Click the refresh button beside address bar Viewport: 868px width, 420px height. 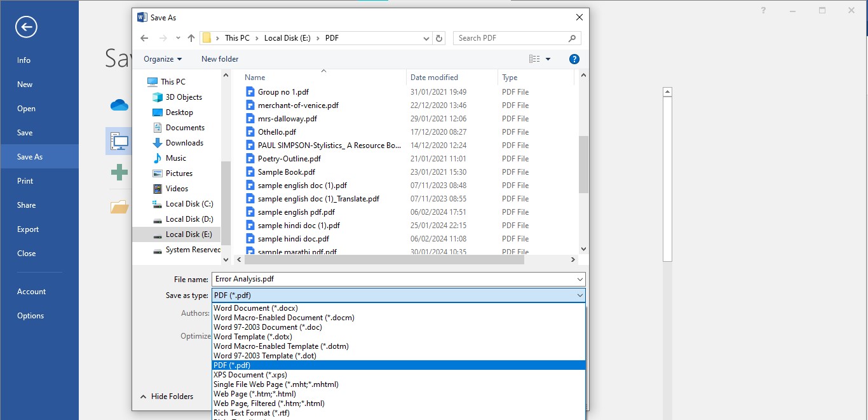439,38
